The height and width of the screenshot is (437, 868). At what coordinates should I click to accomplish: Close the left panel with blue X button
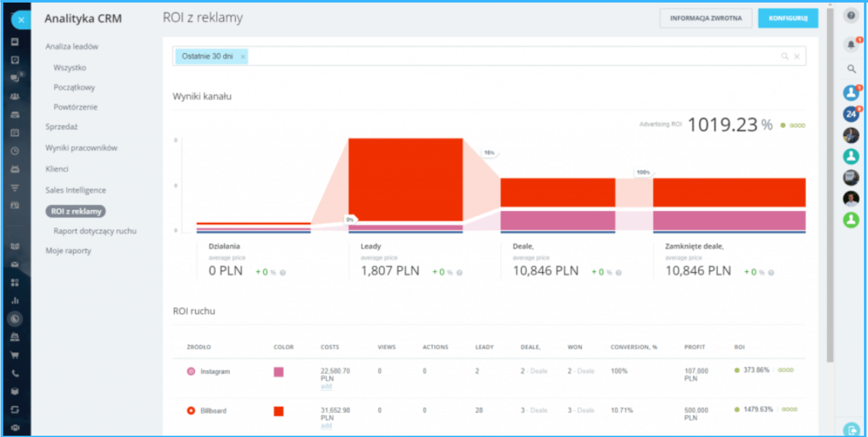21,20
